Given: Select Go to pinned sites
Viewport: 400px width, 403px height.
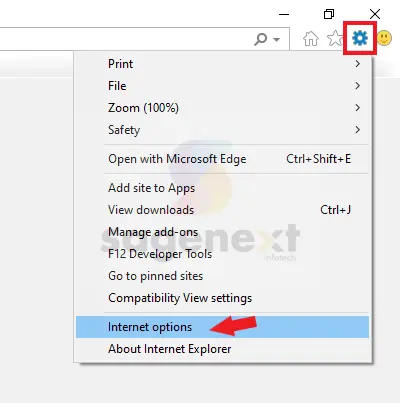Looking at the screenshot, I should point(222,276).
